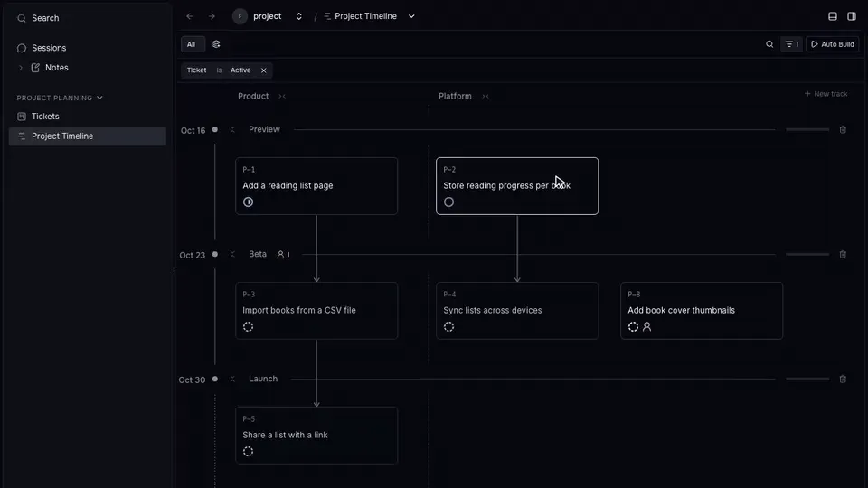Click the Preview progress bar
Image resolution: width=868 pixels, height=488 pixels.
(807, 130)
